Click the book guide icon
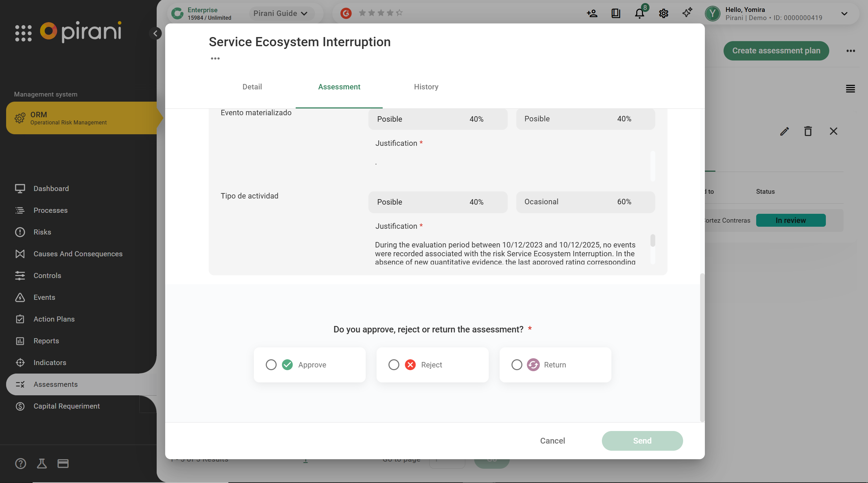The image size is (868, 483). coord(616,14)
